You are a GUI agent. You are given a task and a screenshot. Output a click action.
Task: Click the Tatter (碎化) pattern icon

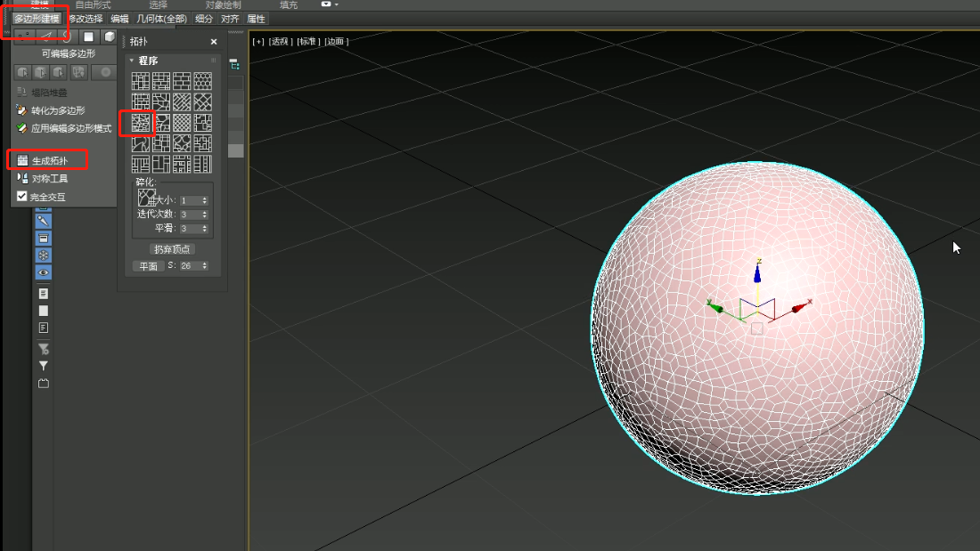tap(146, 197)
